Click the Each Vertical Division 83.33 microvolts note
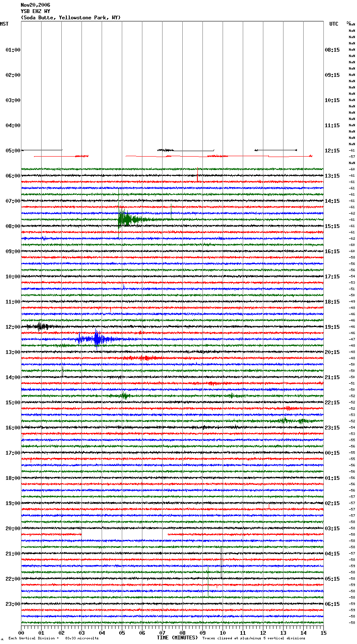This screenshot has width=357, height=644. pos(53,639)
